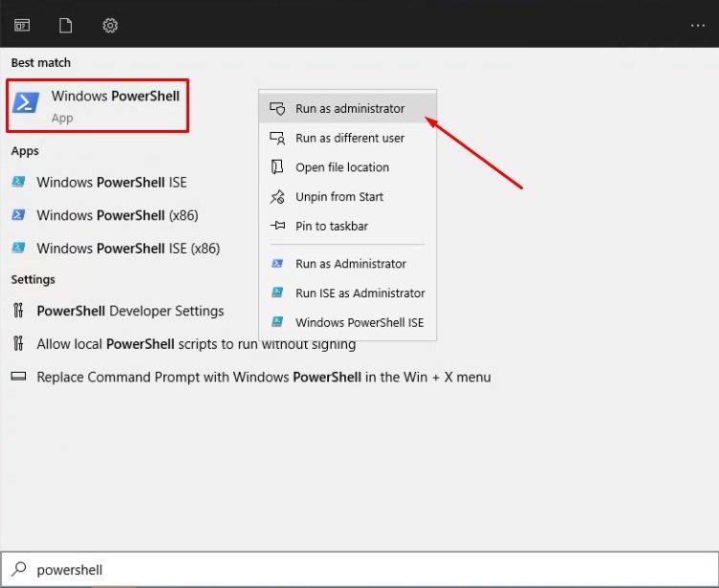Click the Replace Command Prompt setting icon

click(x=18, y=377)
